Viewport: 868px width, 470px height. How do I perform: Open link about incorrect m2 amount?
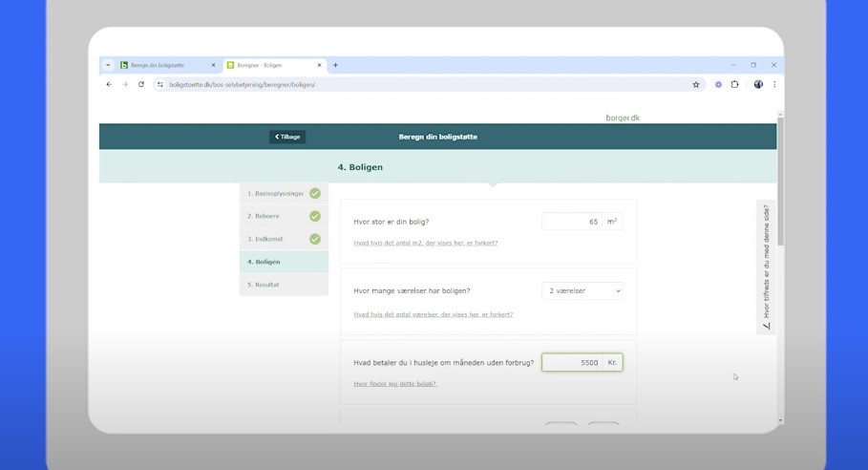425,243
